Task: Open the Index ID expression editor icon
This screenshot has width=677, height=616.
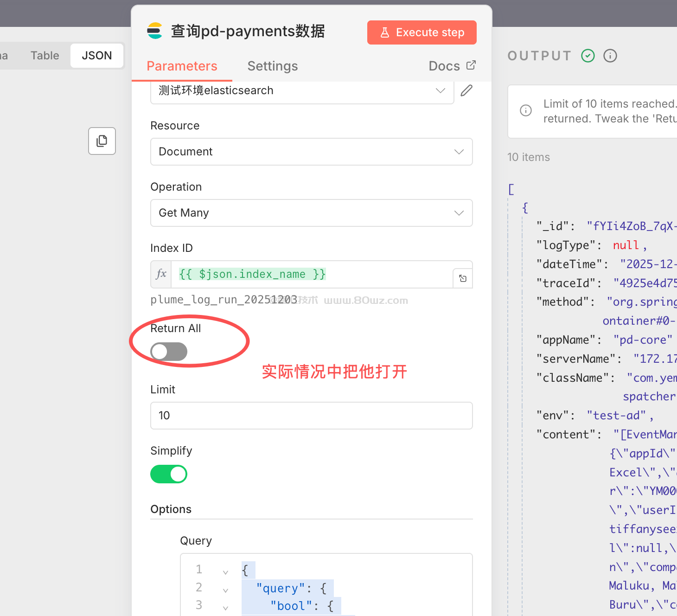Action: click(462, 278)
